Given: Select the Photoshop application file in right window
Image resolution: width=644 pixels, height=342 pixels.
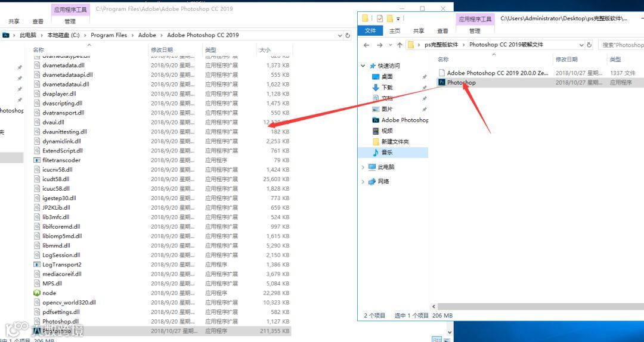Looking at the screenshot, I should pyautogui.click(x=461, y=82).
